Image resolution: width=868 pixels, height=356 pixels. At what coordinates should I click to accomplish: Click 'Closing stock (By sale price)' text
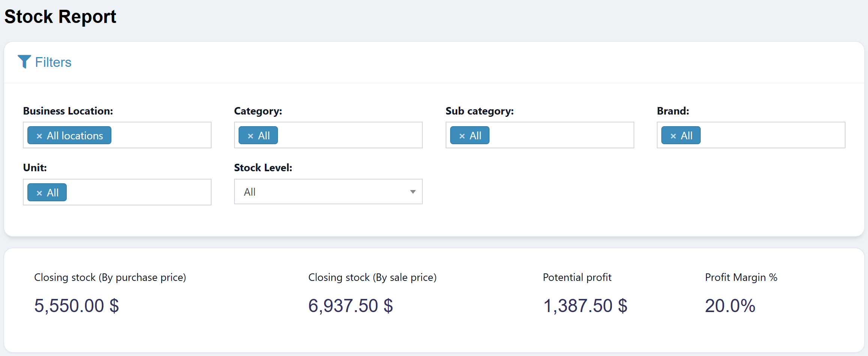pos(372,277)
